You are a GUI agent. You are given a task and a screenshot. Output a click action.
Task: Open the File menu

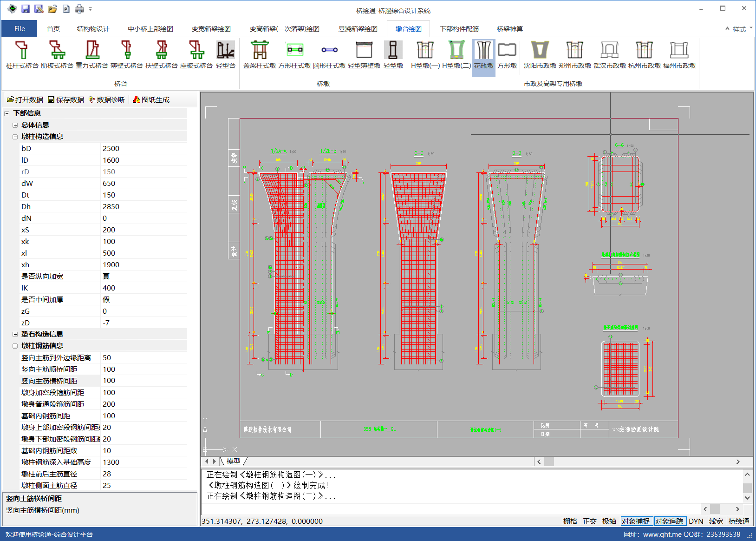coord(20,29)
